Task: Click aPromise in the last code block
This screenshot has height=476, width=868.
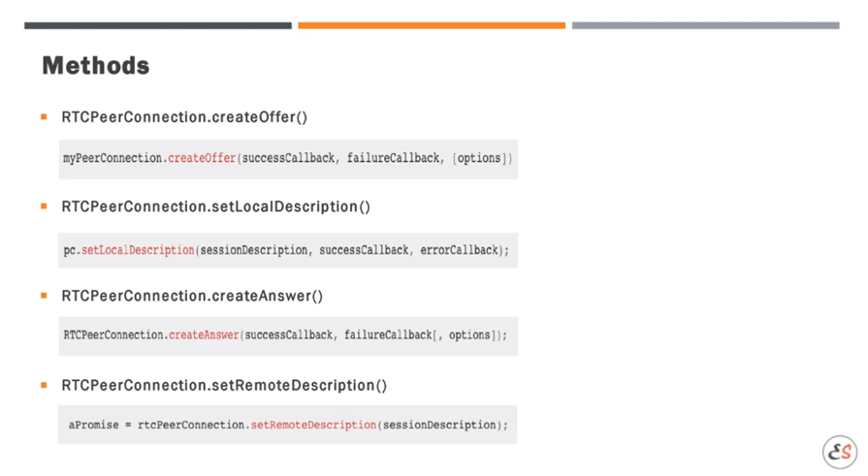Action: click(92, 425)
